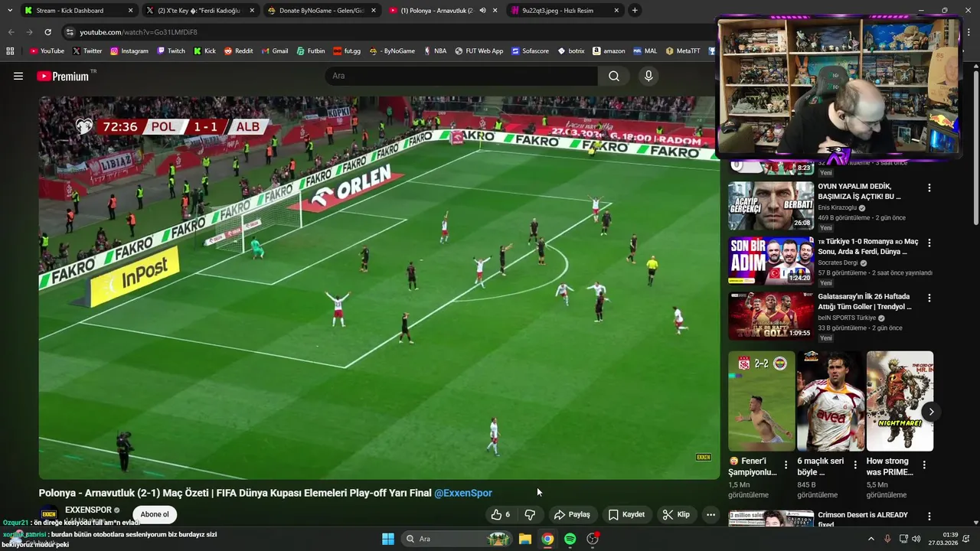Open Windows Start menu

(x=388, y=539)
